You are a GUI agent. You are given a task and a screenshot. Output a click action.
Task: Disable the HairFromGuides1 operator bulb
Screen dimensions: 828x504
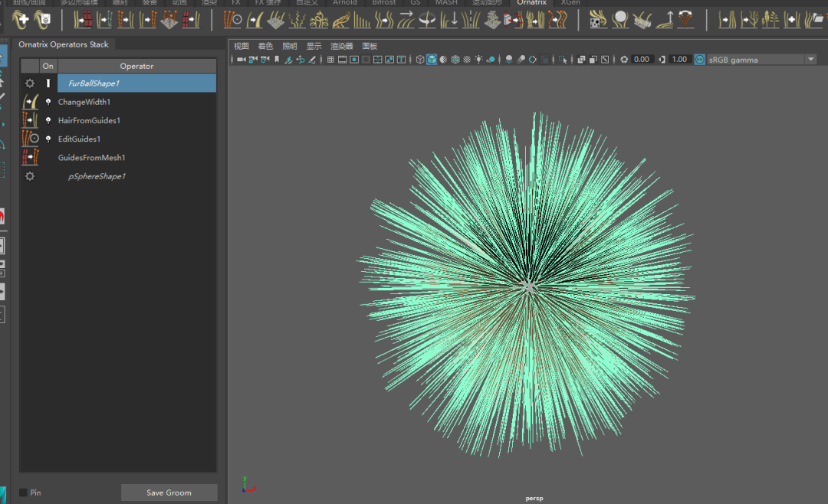pos(48,120)
